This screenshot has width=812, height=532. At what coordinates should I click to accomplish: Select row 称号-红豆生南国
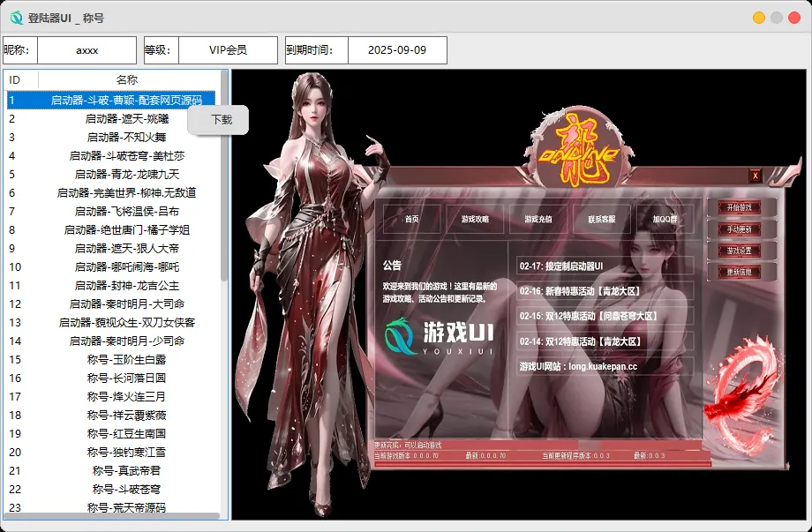(x=111, y=434)
